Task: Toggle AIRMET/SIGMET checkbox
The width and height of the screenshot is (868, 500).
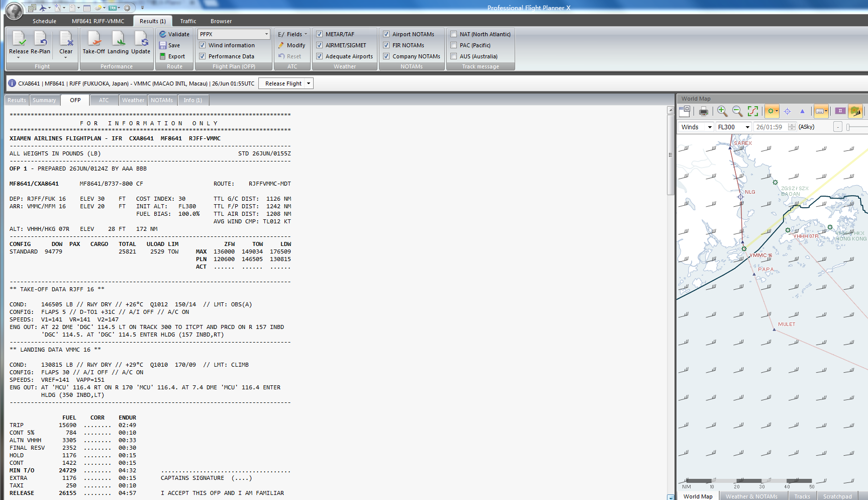Action: pyautogui.click(x=319, y=45)
